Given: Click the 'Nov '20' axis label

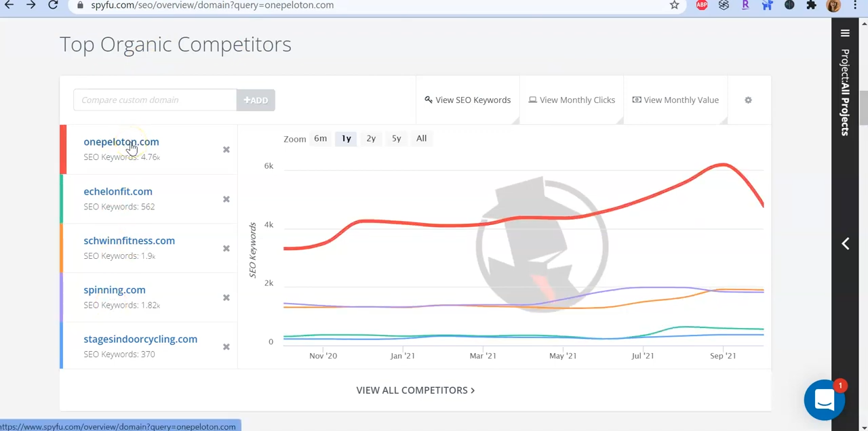Looking at the screenshot, I should [323, 356].
